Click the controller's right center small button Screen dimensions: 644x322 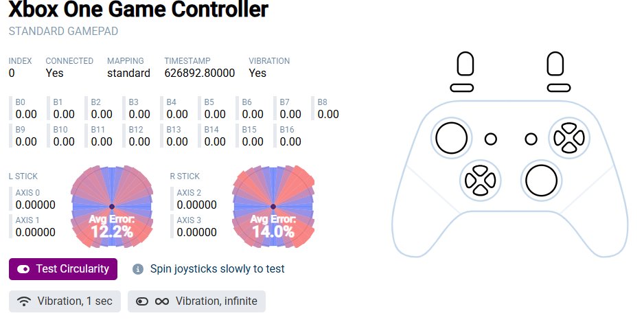[x=531, y=139]
